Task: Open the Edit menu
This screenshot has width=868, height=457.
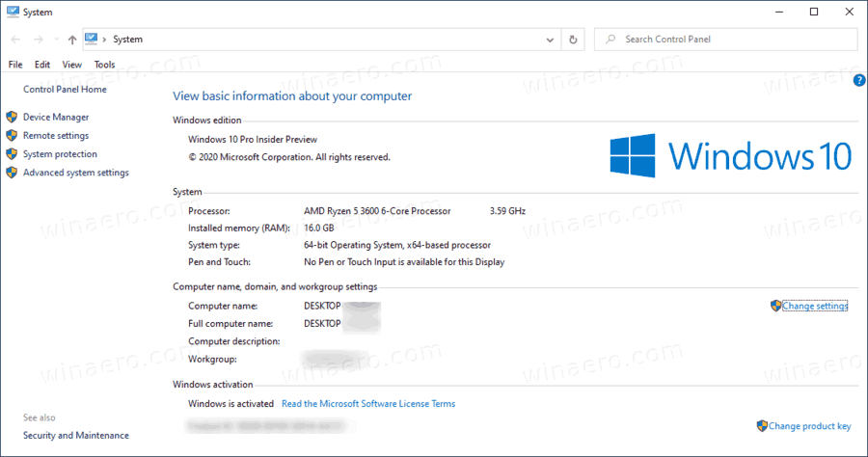Action: coord(42,65)
